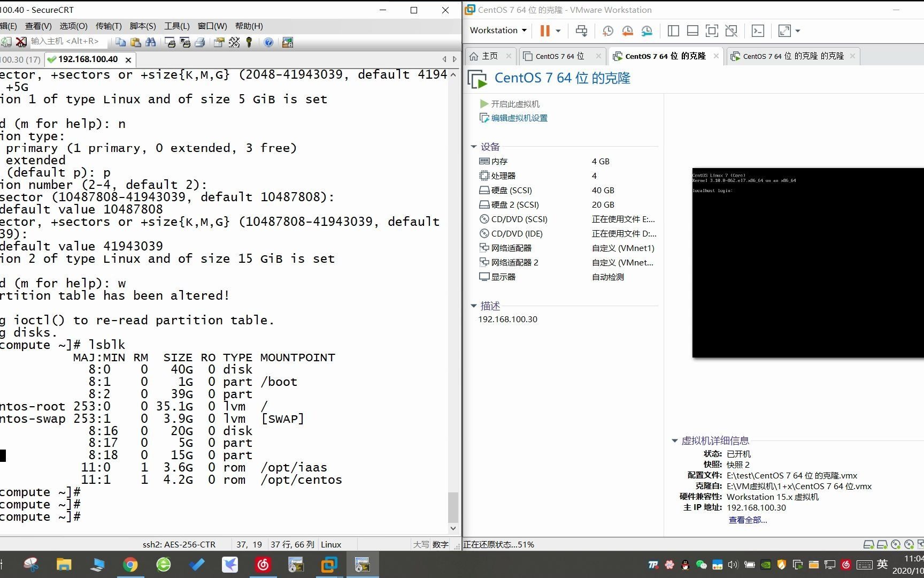Open the 传输(T) menu in SecureCRT

coord(109,26)
